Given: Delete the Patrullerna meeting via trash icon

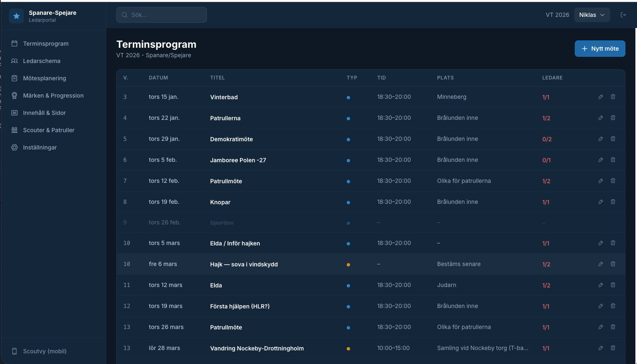Looking at the screenshot, I should [x=613, y=118].
